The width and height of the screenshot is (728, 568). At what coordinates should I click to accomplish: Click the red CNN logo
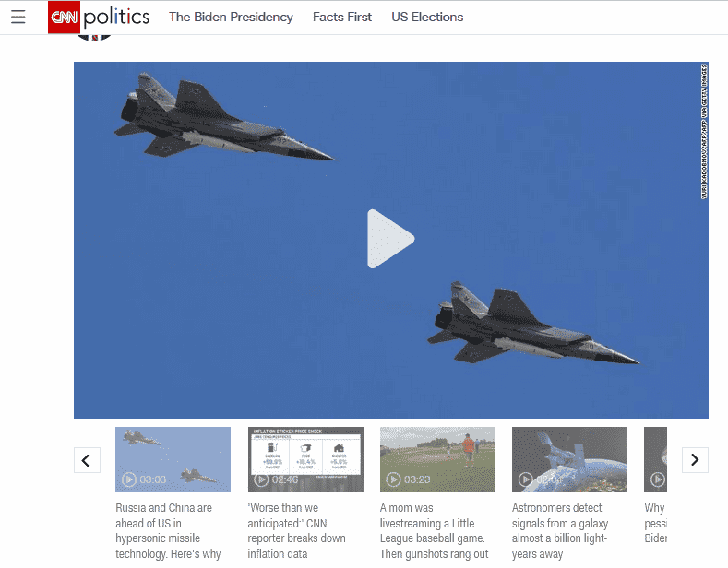[x=64, y=18]
